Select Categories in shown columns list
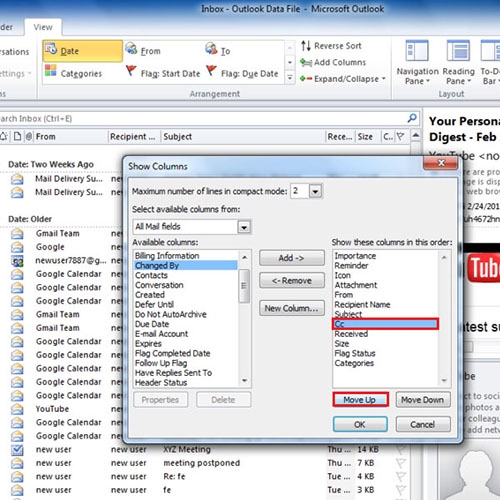The height and width of the screenshot is (500, 500). tap(386, 363)
